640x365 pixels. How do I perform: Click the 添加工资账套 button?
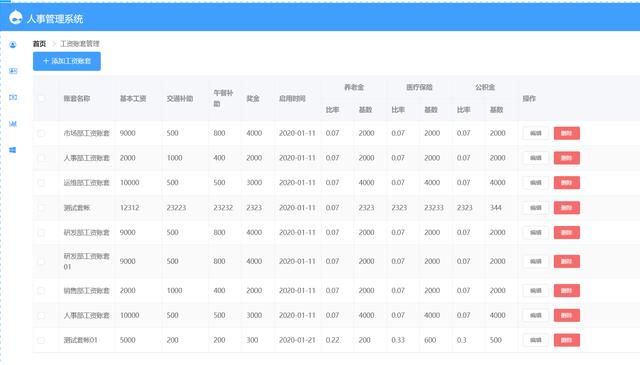(67, 61)
